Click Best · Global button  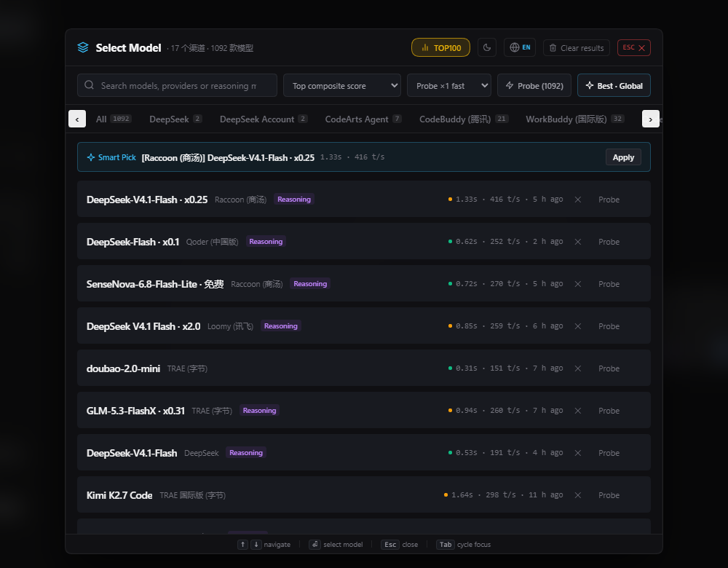tap(614, 85)
